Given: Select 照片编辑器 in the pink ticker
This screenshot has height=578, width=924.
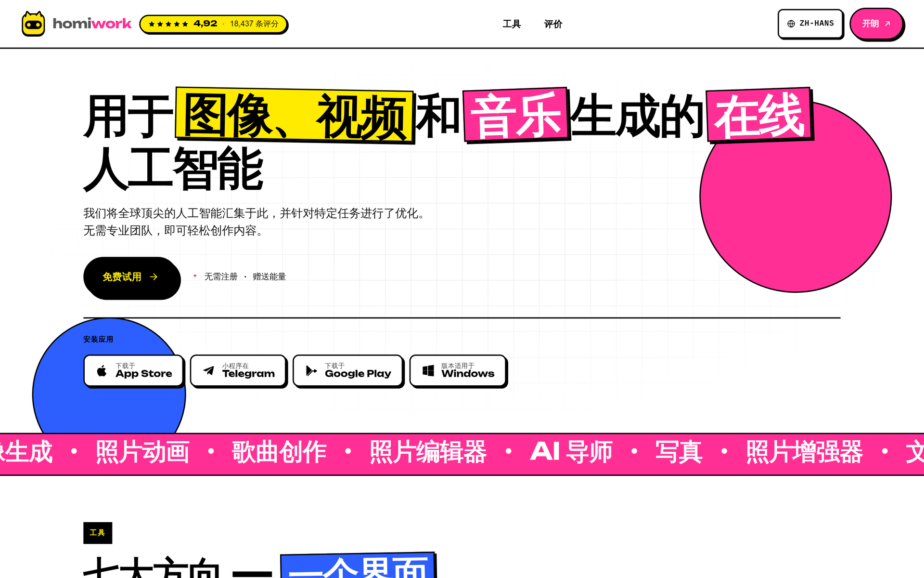Looking at the screenshot, I should coord(428,452).
